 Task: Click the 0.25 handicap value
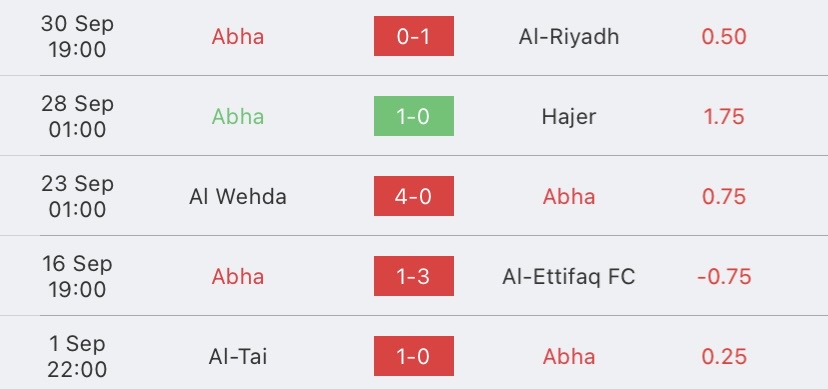point(724,357)
